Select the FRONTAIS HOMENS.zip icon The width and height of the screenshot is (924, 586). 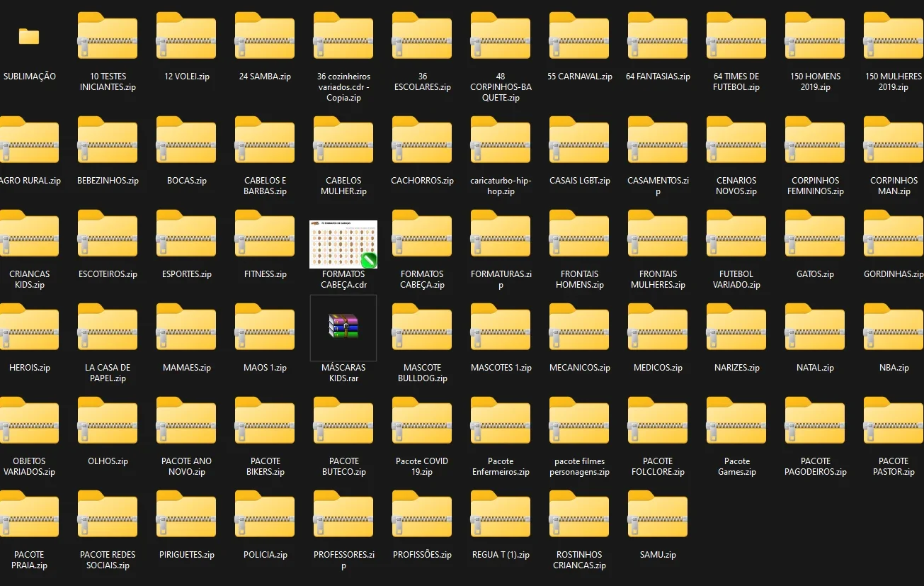click(579, 233)
